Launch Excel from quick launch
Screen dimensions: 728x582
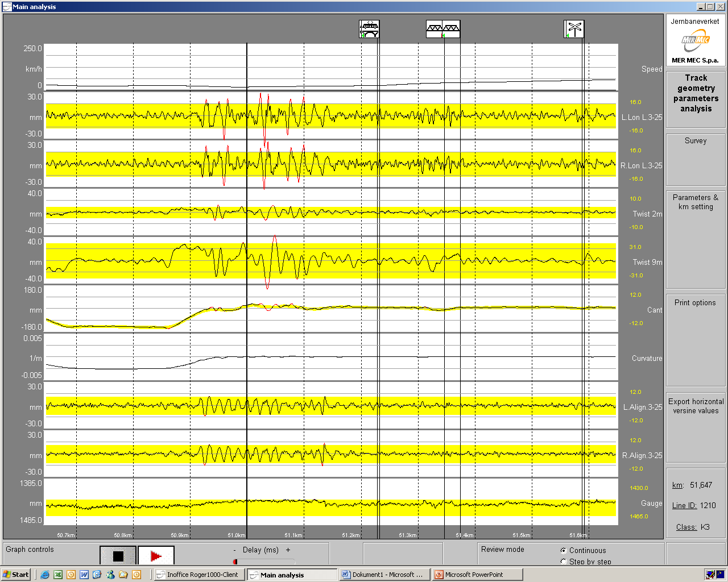click(x=58, y=575)
